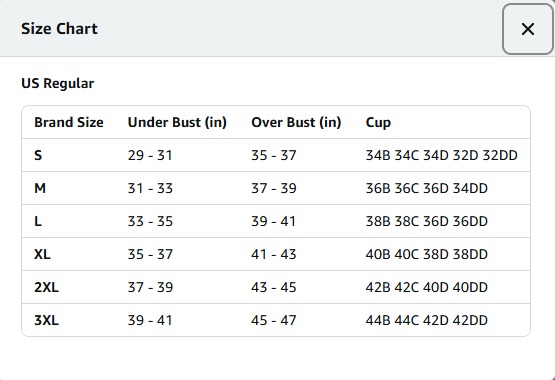Click the 29 - 31 under bust value
This screenshot has height=380, width=555.
(x=150, y=155)
